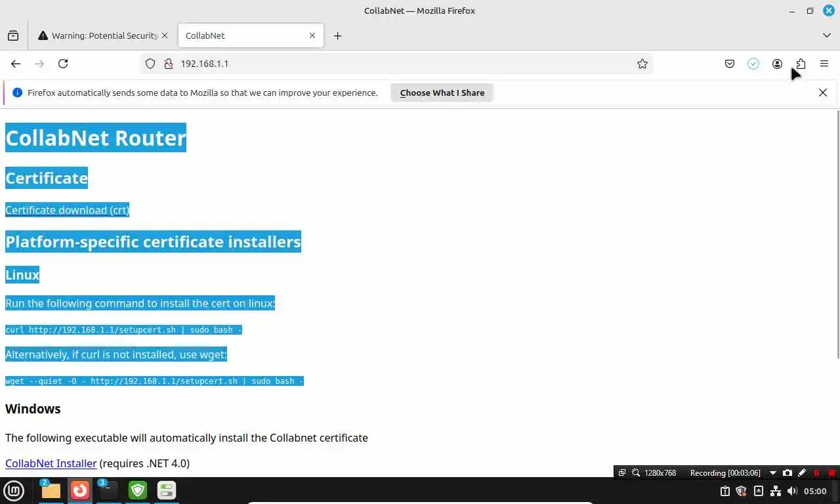Click the Certificate heading text
Viewport: 840px width, 504px height.
47,178
